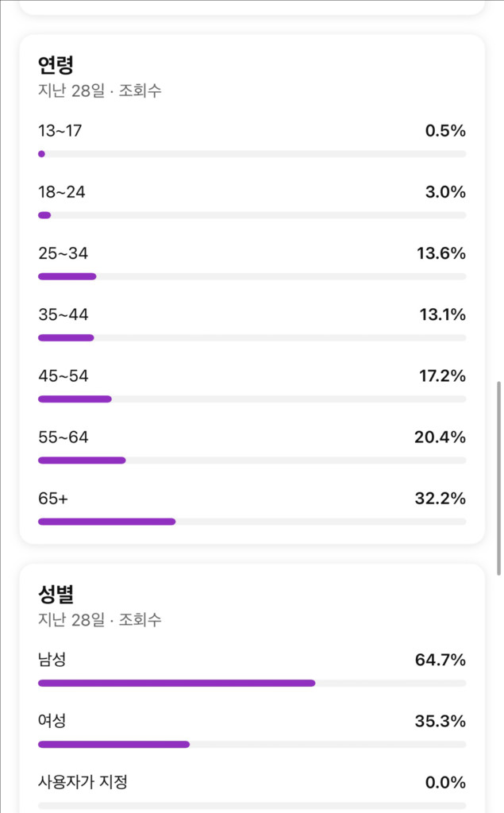Click the page scrollbar thumb
504x813 pixels.
tap(498, 476)
